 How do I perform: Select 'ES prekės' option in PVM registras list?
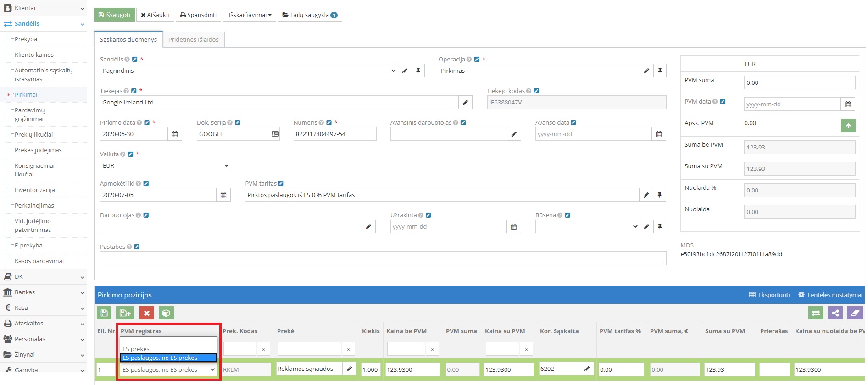click(136, 349)
